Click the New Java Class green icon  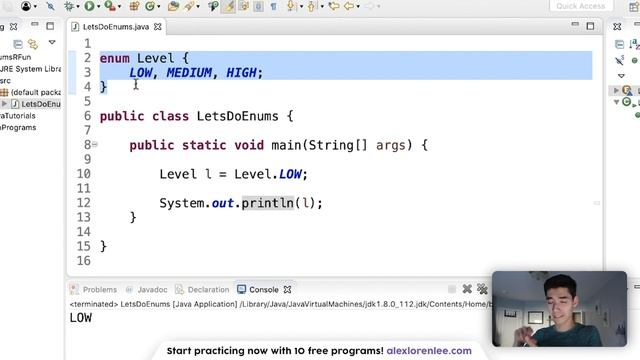(150, 6)
